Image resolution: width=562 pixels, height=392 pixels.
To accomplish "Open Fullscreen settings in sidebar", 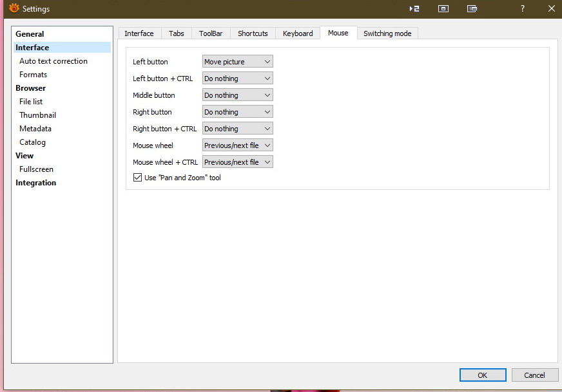I will tap(36, 169).
